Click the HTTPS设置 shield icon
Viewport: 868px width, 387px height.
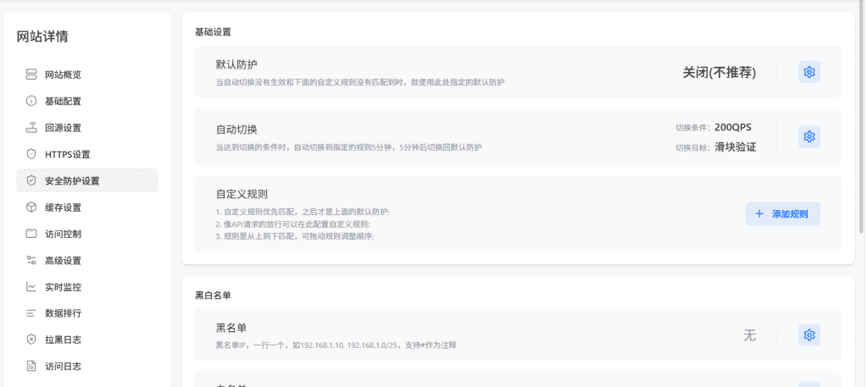point(31,154)
